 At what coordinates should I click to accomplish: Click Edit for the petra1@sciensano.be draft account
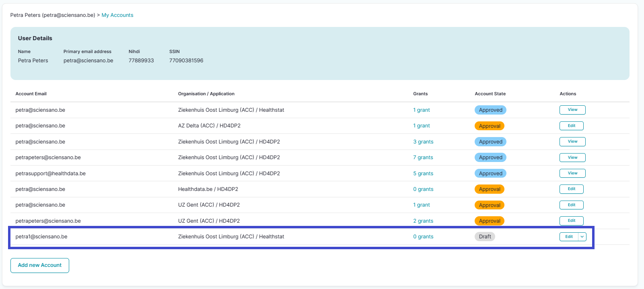tap(569, 237)
